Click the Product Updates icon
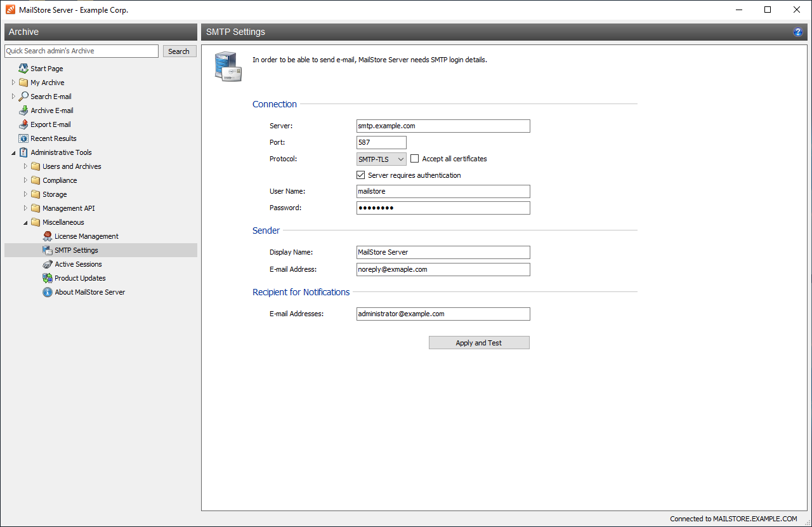812x527 pixels. (48, 278)
